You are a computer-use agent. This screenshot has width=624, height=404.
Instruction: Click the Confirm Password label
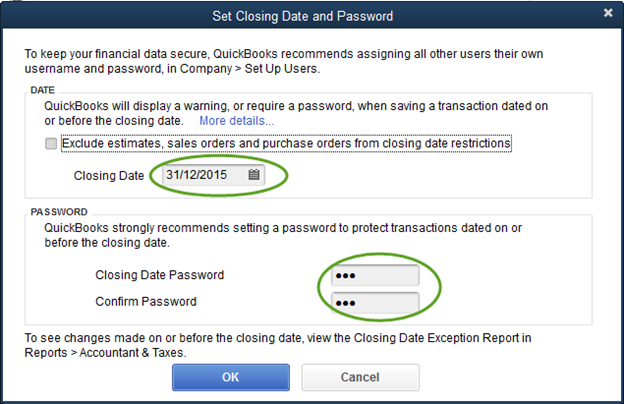145,302
